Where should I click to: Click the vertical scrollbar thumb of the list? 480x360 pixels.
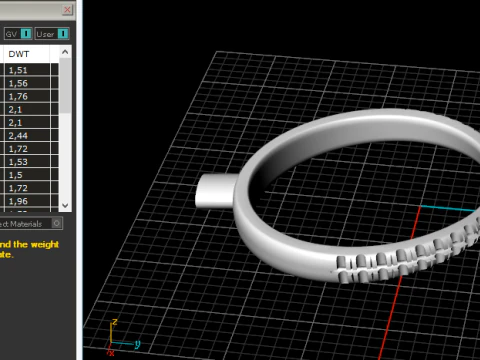click(66, 86)
